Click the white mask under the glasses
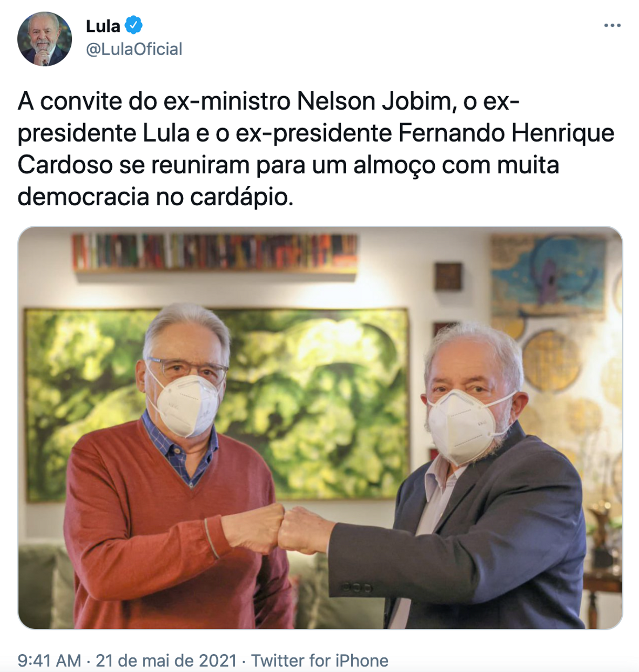Viewport: 639px width, 672px height. click(186, 404)
